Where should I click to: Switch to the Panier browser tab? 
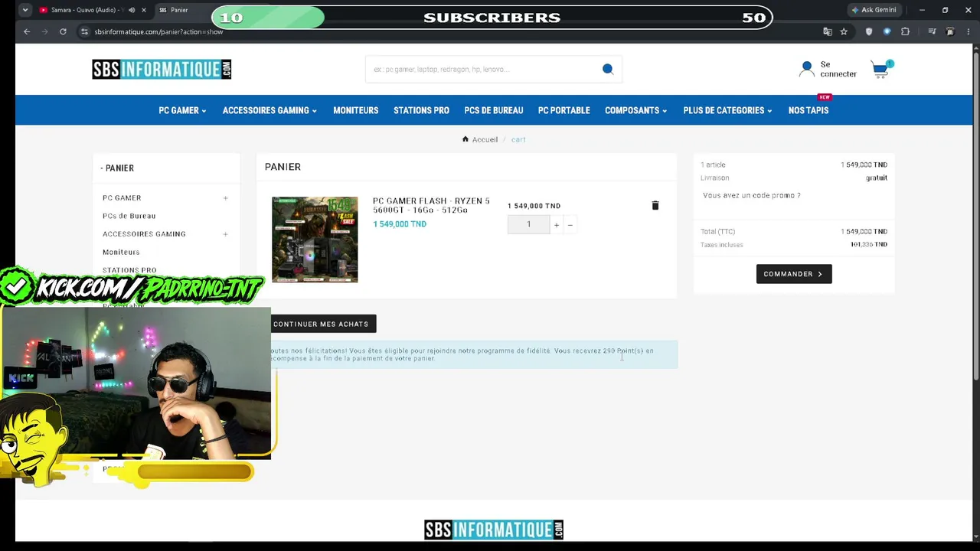pos(179,10)
